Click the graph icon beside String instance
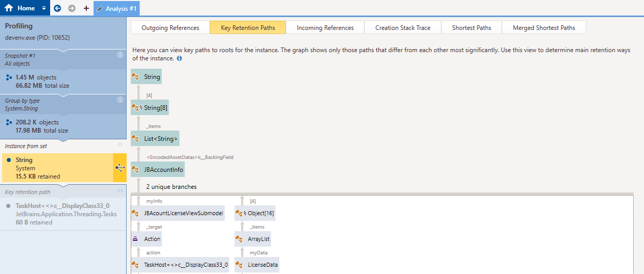Screen dimensions: 644x274 coord(120,168)
